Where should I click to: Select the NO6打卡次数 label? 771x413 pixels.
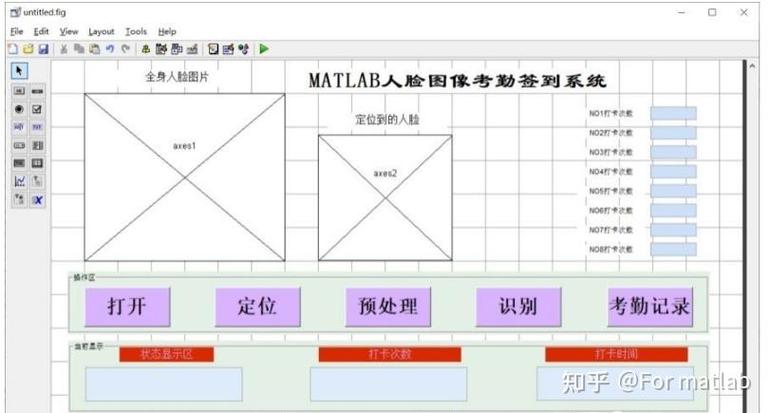pyautogui.click(x=611, y=210)
